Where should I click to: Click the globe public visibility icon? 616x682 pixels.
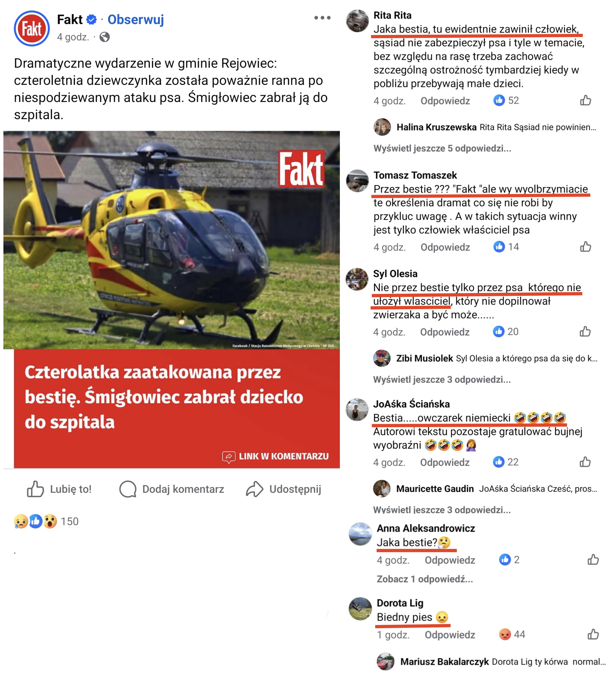click(105, 37)
